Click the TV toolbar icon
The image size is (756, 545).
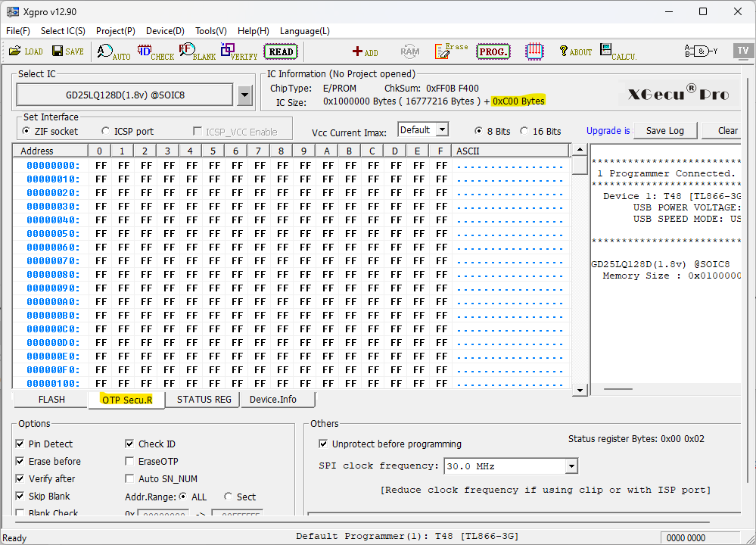point(743,51)
